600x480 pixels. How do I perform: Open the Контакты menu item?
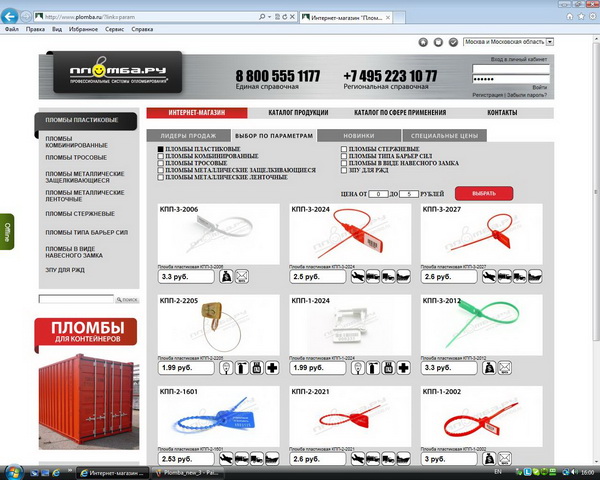[502, 113]
